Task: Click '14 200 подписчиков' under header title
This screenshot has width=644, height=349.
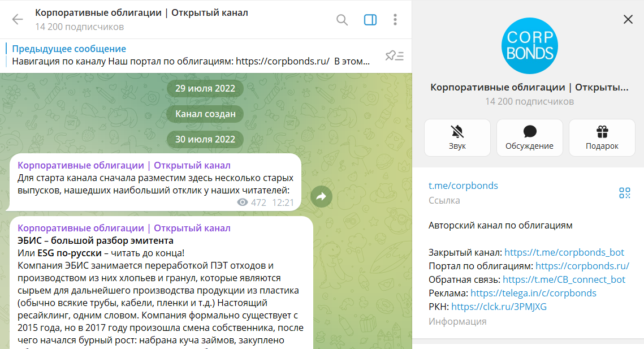Action: 79,27
